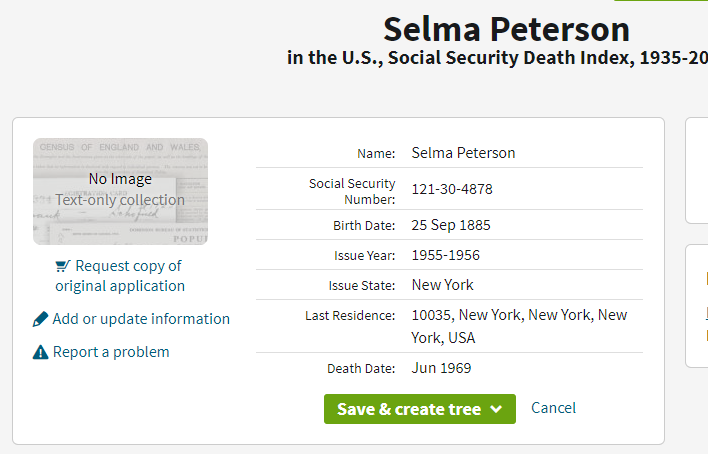
Task: Select the Report a problem link
Action: pyautogui.click(x=111, y=352)
